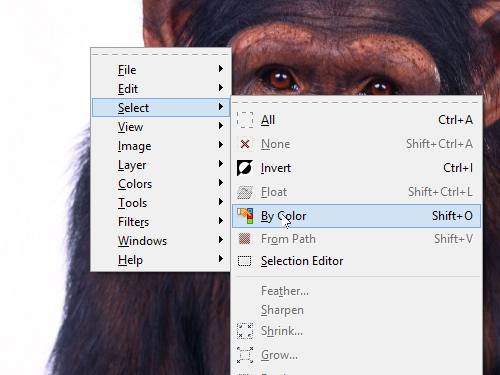This screenshot has height=375, width=500.
Task: Expand arrow next to Edit
Action: pos(221,88)
